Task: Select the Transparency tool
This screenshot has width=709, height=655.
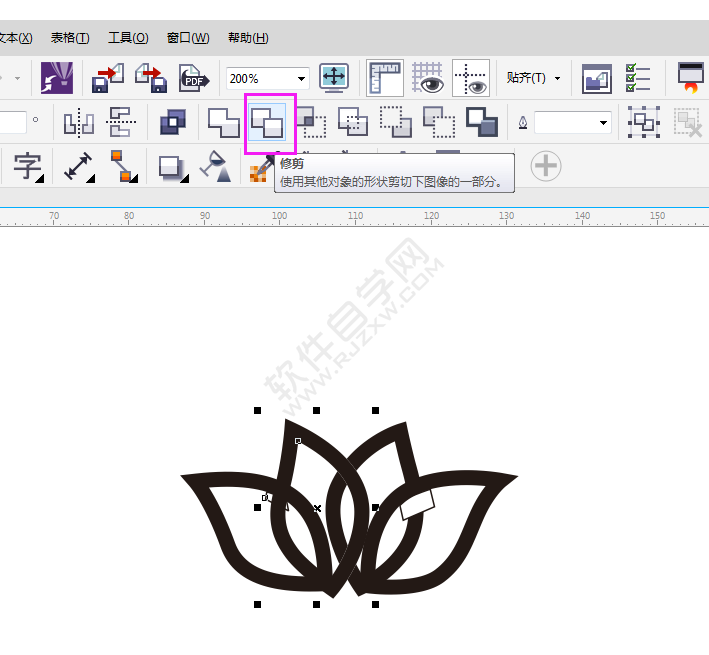Action: (x=216, y=166)
